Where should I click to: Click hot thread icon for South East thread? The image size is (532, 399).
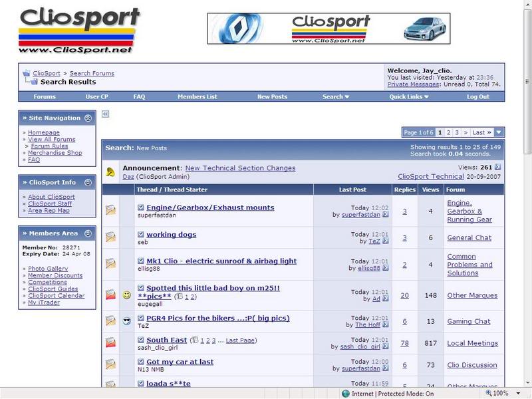coord(110,342)
